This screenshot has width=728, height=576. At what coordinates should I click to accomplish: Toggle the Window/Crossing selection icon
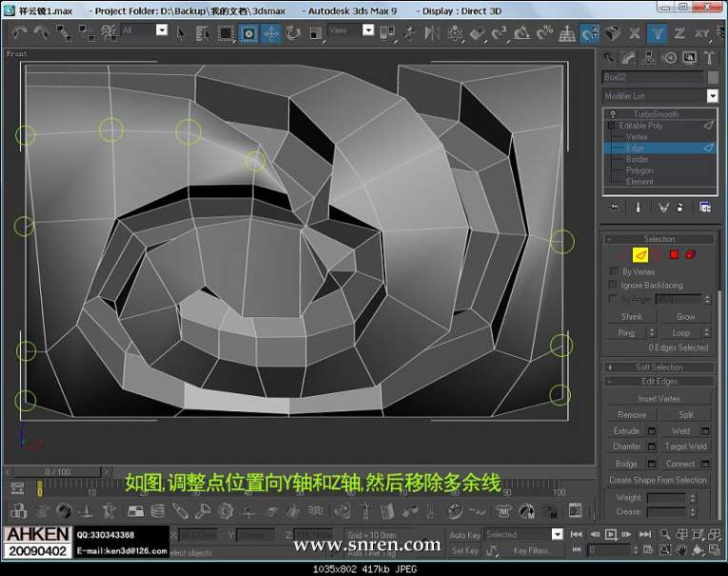click(x=248, y=33)
